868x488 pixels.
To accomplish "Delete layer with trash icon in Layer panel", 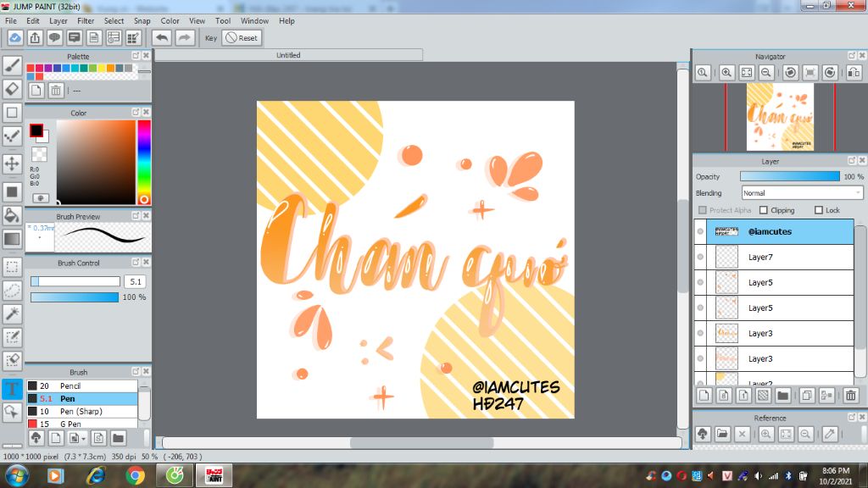I will 851,395.
